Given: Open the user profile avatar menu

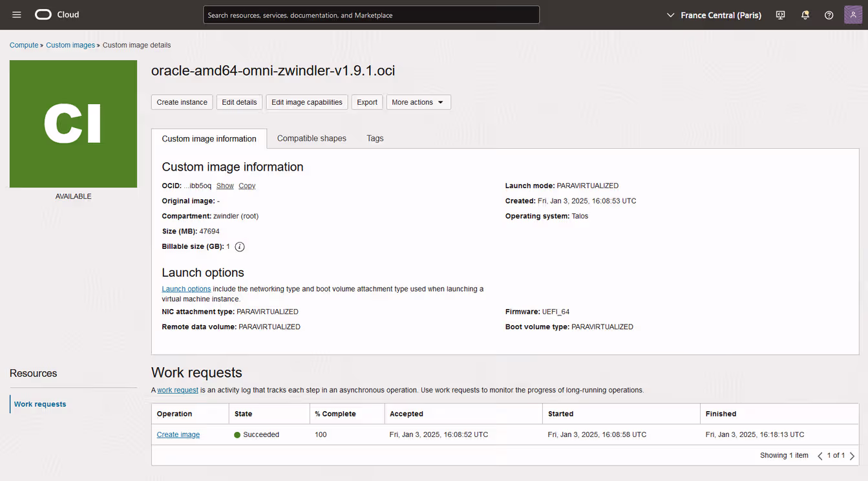Looking at the screenshot, I should (x=852, y=15).
